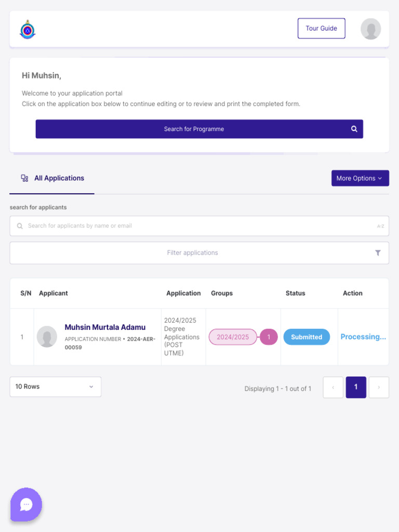This screenshot has width=399, height=532.
Task: Click the A-Z sort icon
Action: click(380, 226)
